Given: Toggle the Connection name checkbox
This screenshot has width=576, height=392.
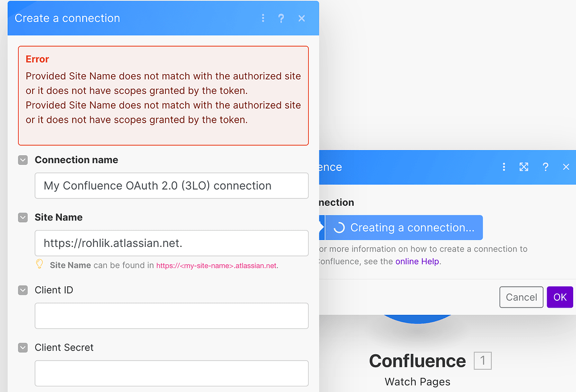Looking at the screenshot, I should pos(22,160).
